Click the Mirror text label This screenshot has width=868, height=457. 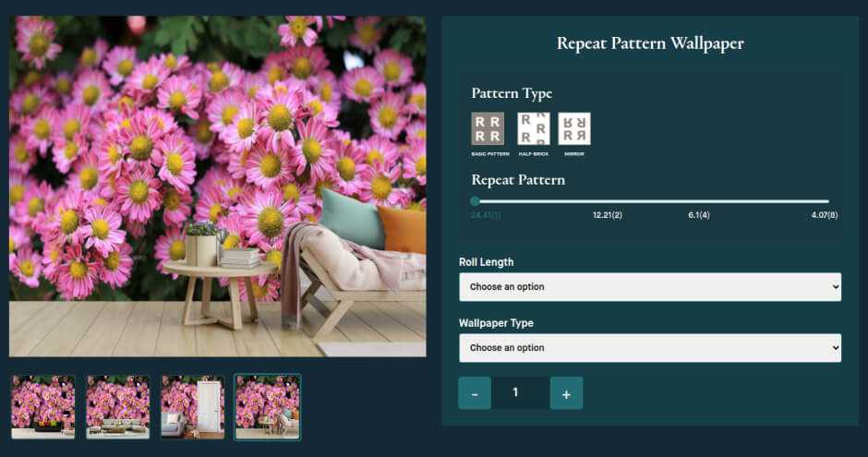[574, 153]
